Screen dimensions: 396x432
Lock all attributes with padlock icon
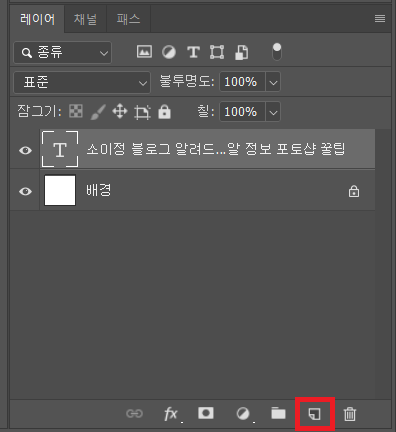(164, 112)
